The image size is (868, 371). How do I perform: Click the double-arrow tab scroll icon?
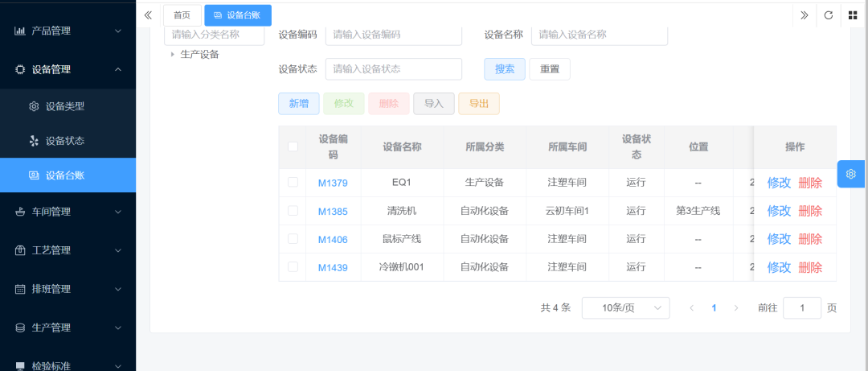click(x=804, y=14)
